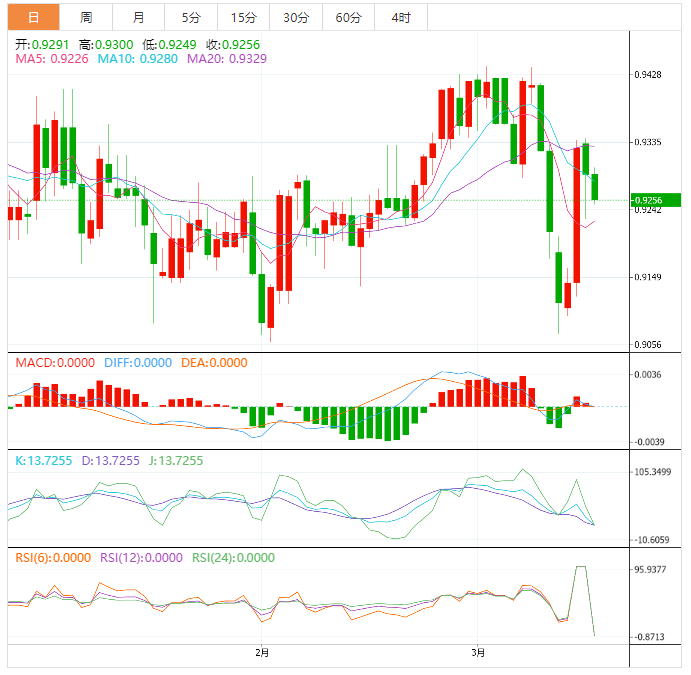Click the 2月 date axis marker

262,653
